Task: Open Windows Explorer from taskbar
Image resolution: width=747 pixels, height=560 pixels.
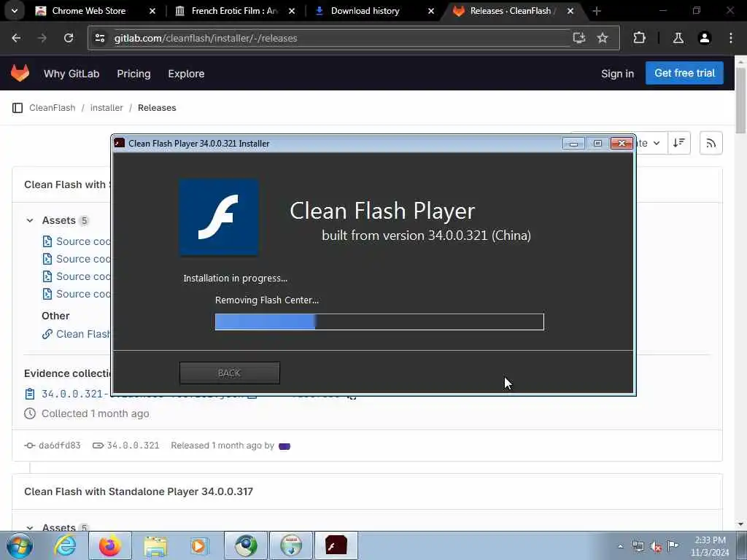Action: pyautogui.click(x=155, y=545)
